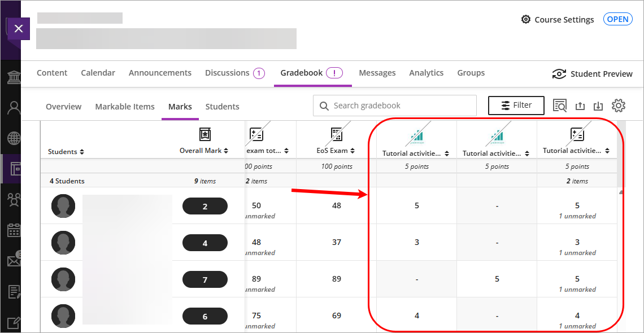The image size is (644, 333).
Task: Click the Search gradebook field
Action: [x=395, y=106]
